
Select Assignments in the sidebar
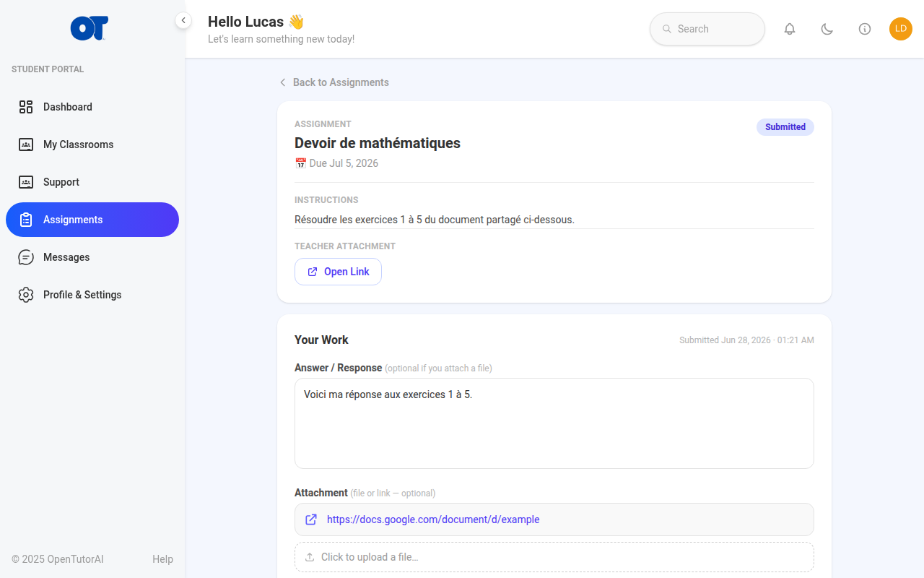92,220
